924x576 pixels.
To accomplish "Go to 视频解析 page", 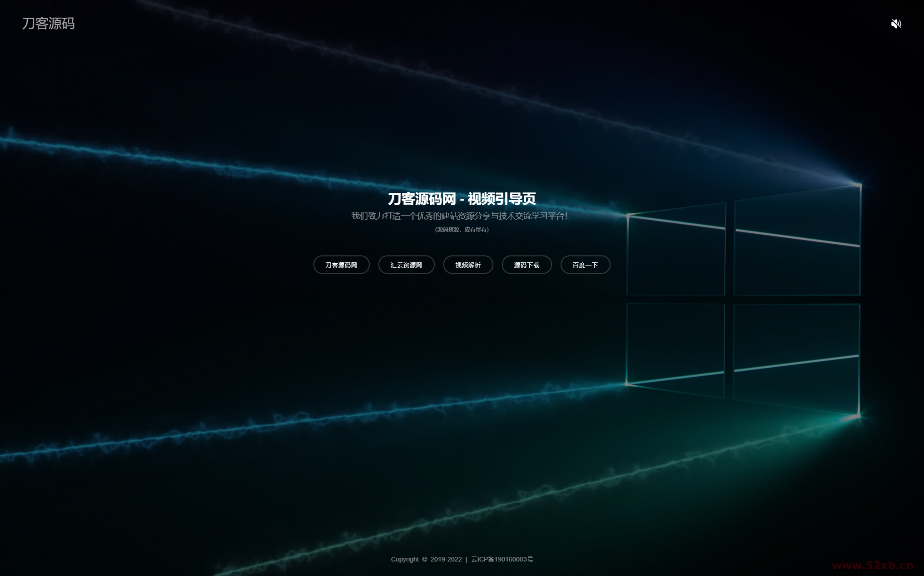I will click(468, 265).
